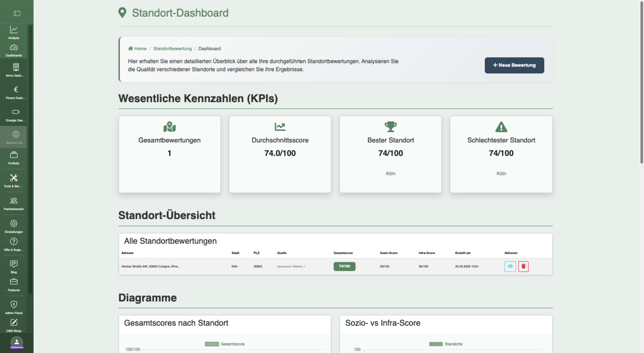644x353 pixels.
Task: Click the Venloer Straße 245 address cell
Action: coord(151,266)
